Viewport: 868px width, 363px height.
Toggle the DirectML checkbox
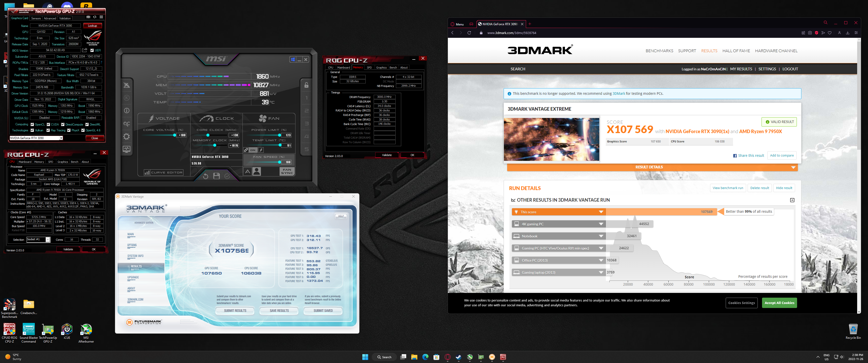pos(87,124)
